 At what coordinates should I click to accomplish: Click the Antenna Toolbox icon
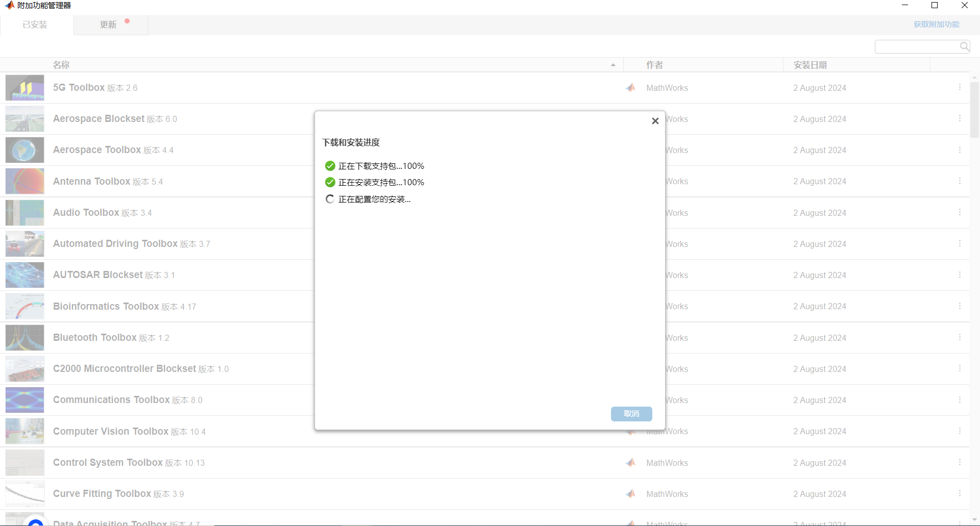coord(24,181)
